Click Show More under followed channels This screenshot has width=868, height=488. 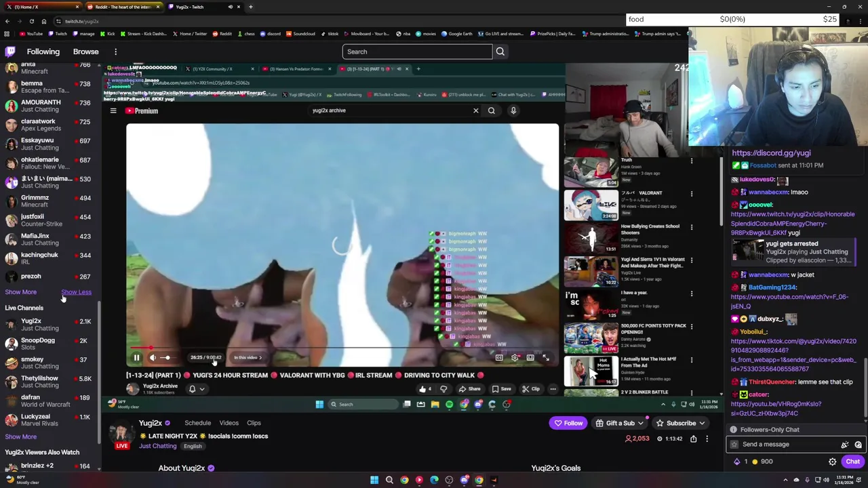pos(21,292)
